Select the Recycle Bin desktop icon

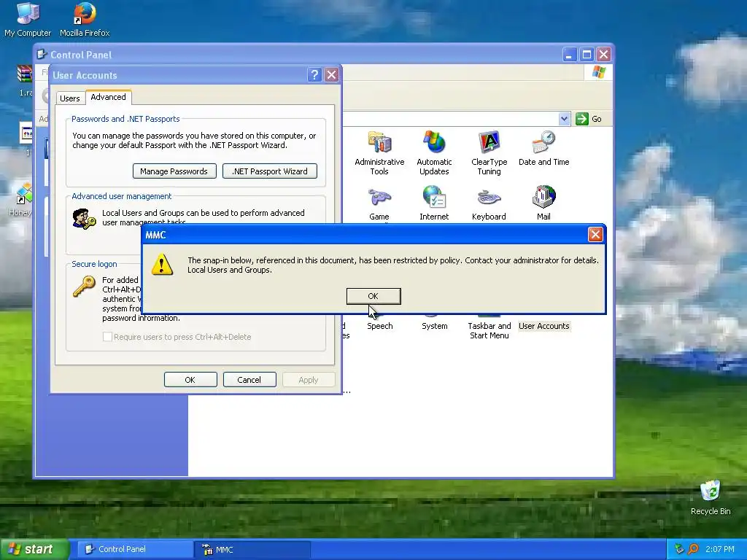coord(711,497)
